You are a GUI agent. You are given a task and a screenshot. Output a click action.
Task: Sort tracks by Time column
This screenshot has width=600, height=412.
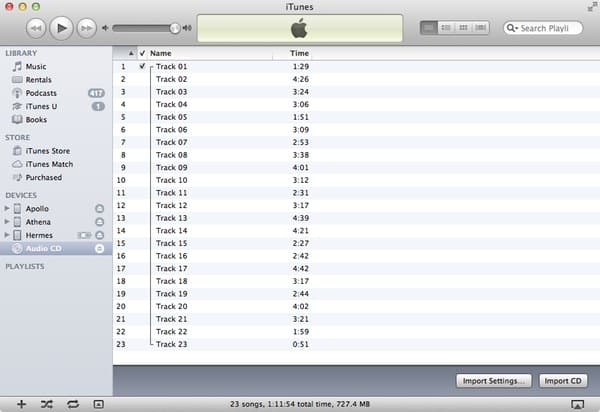click(299, 52)
